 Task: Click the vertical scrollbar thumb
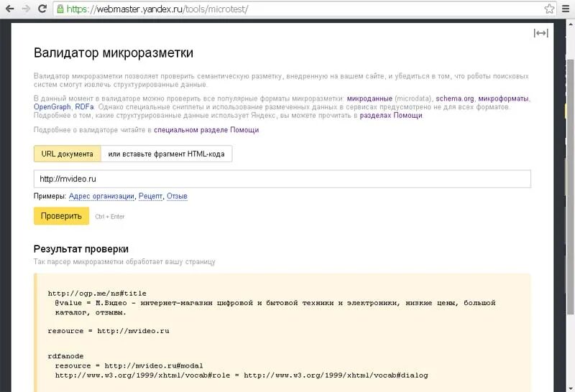coord(570,187)
